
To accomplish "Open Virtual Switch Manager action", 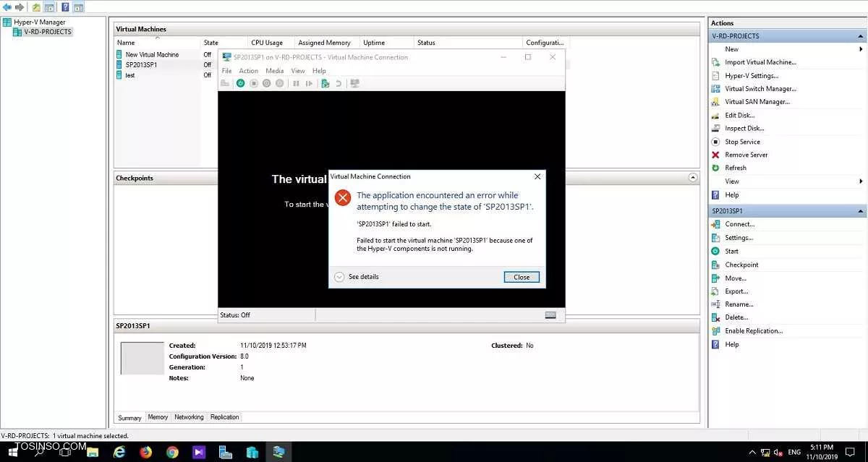I will pos(760,89).
